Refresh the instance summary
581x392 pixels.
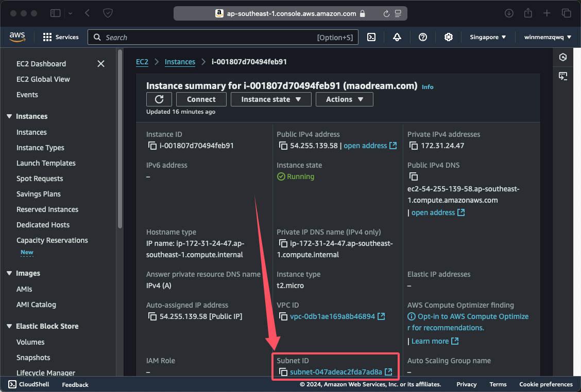[x=159, y=99]
